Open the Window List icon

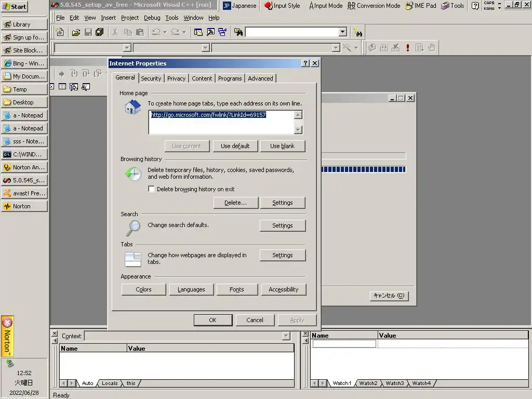click(222, 32)
